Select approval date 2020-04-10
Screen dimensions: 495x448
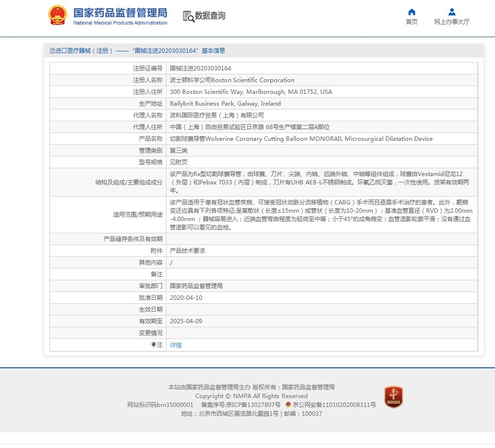186,298
